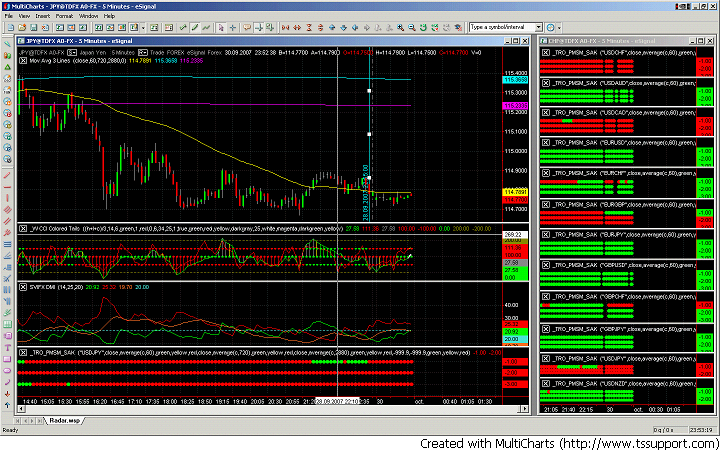Click the yellow 114.7281 price label on axis

click(x=516, y=191)
